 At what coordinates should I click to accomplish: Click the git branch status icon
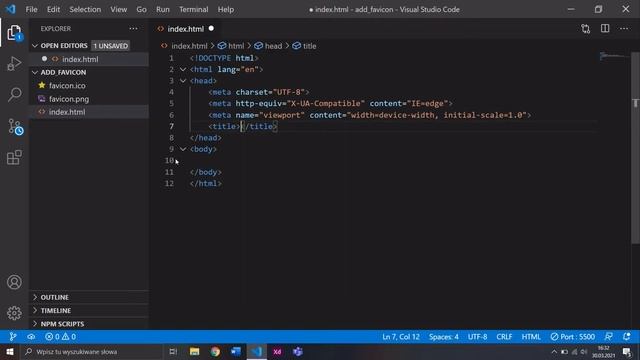click(x=13, y=337)
